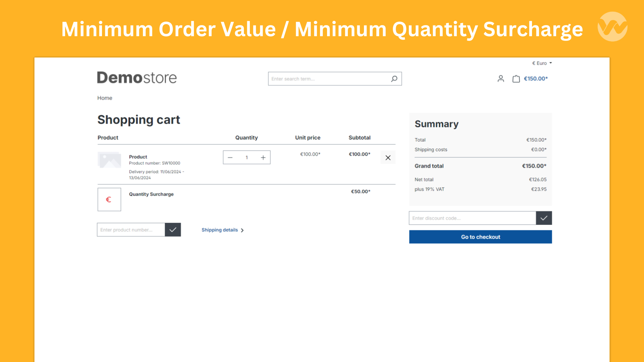Viewport: 644px width, 362px height.
Task: Open the Shipping details link
Action: click(219, 230)
